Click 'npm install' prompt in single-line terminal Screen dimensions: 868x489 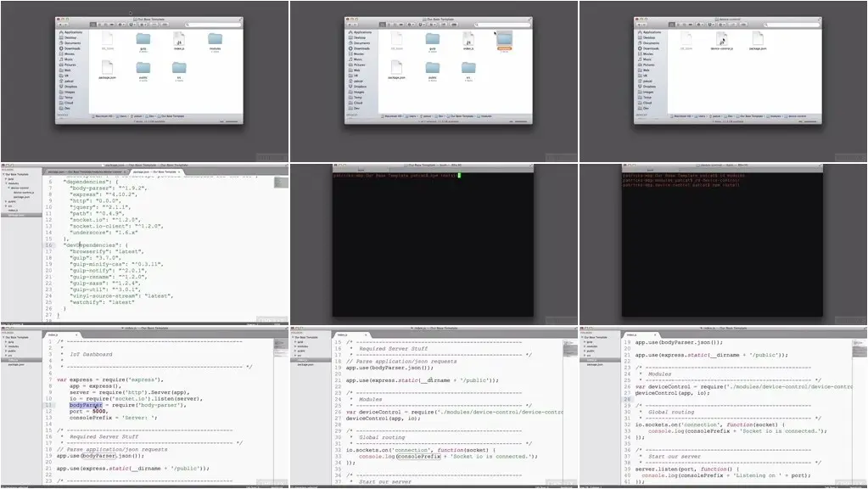pyautogui.click(x=396, y=175)
